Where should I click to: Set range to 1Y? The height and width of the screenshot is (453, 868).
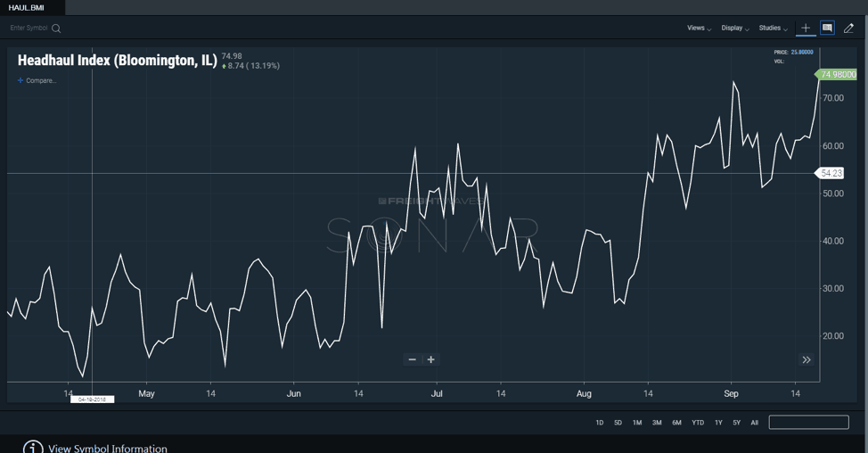click(718, 423)
